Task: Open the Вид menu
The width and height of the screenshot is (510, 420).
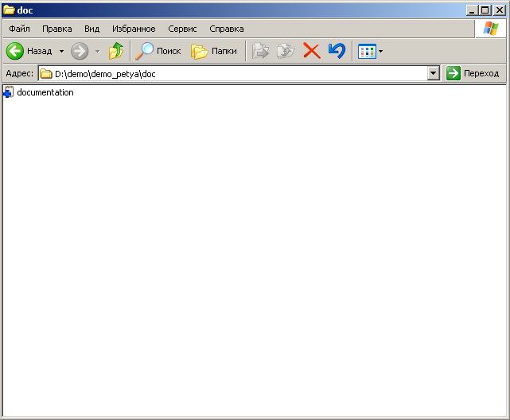Action: [91, 29]
